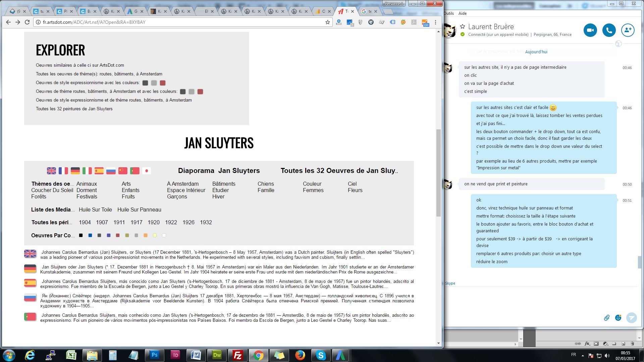The width and height of the screenshot is (644, 362).
Task: Open the Windows Start menu
Action: click(x=9, y=355)
